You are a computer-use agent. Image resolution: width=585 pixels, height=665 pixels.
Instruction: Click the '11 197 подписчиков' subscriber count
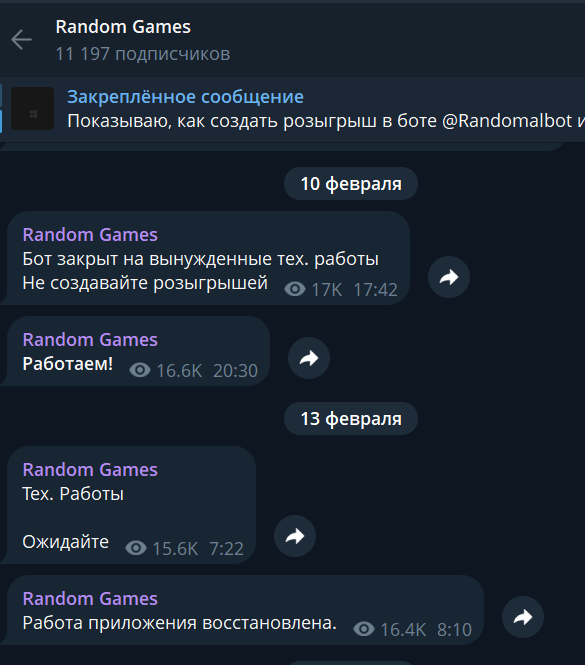pyautogui.click(x=143, y=54)
